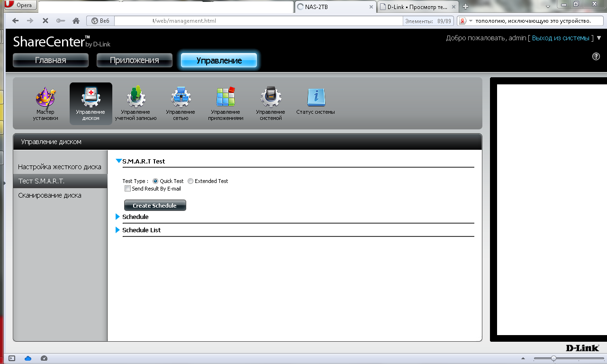607x364 pixels.
Task: Switch to the NAS-2TB browser tab
Action: pyautogui.click(x=335, y=7)
